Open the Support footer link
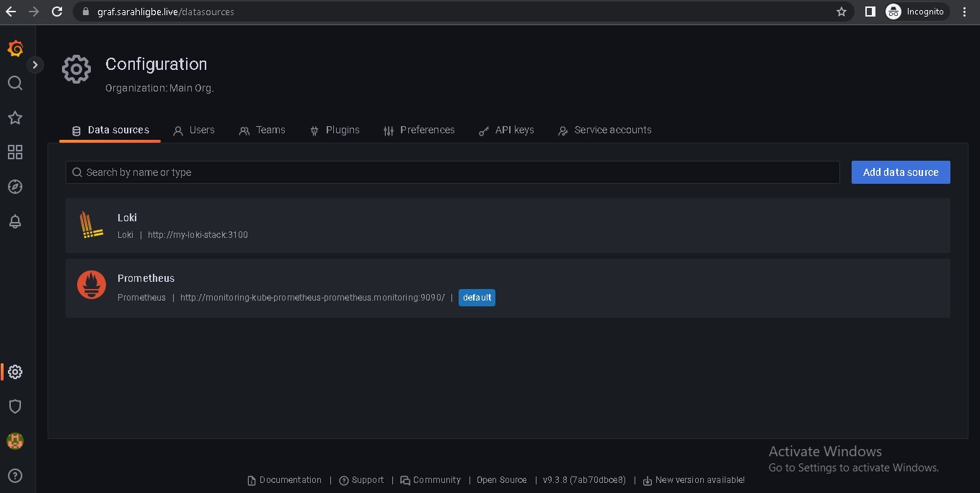The height and width of the screenshot is (493, 980). point(362,480)
